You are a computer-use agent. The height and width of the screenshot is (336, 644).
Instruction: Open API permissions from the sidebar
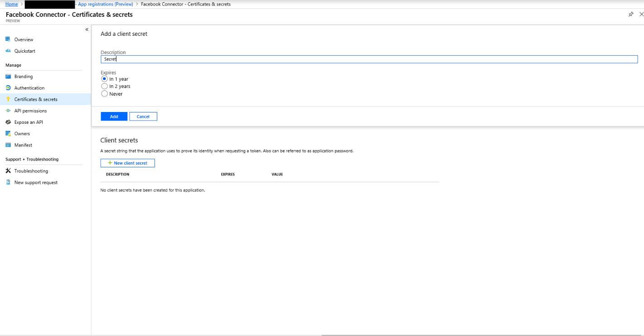pos(8,111)
